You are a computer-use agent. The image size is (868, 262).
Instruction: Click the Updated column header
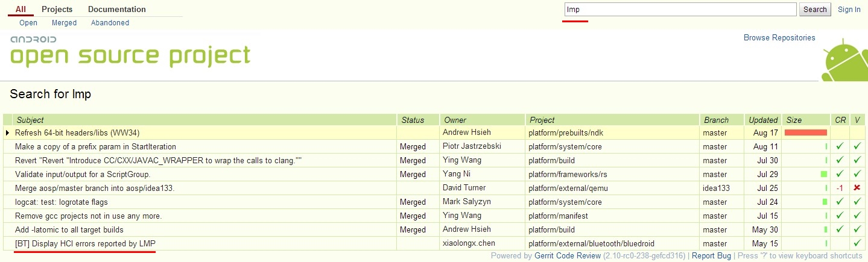tap(764, 120)
